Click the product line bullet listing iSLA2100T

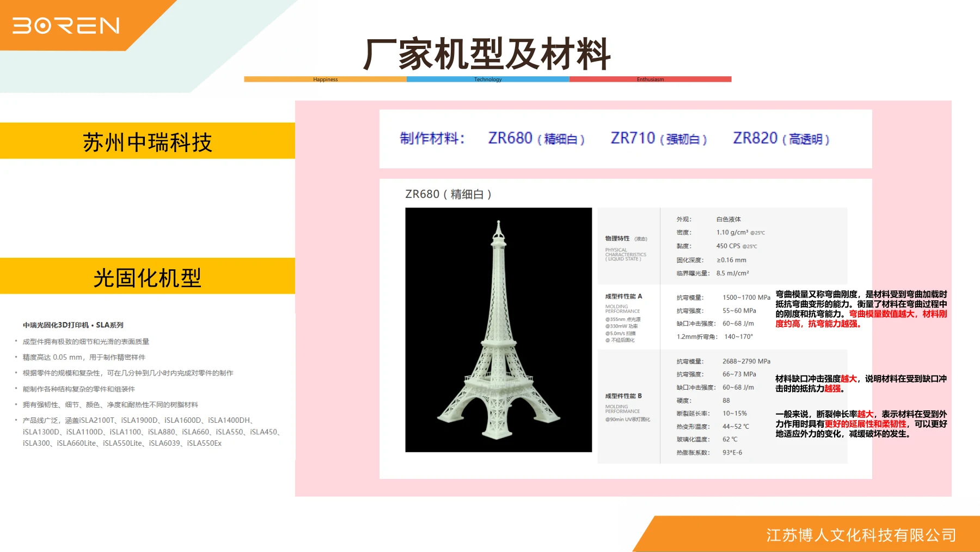click(x=151, y=432)
